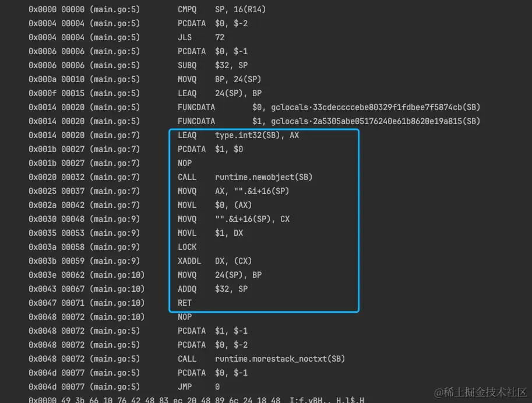The height and width of the screenshot is (403, 532).
Task: Click the JLS 72 jump instruction
Action: pos(201,37)
